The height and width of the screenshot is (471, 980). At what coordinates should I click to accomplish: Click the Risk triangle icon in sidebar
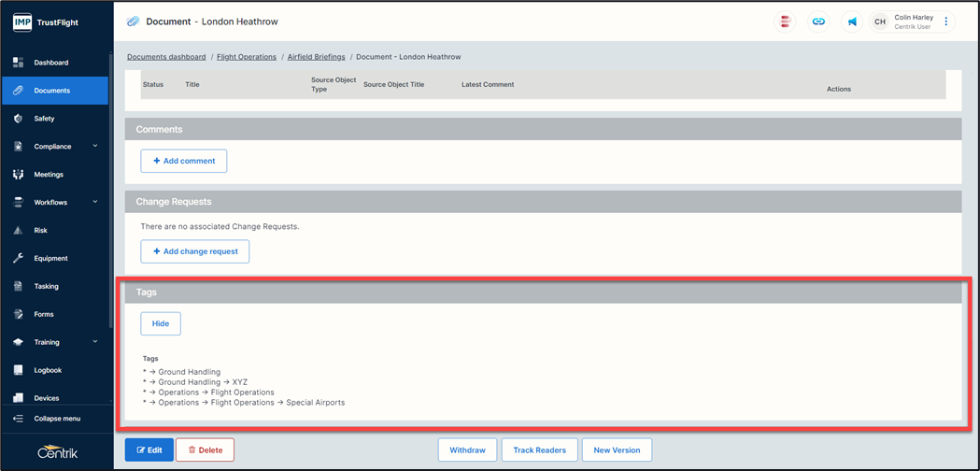[x=18, y=230]
